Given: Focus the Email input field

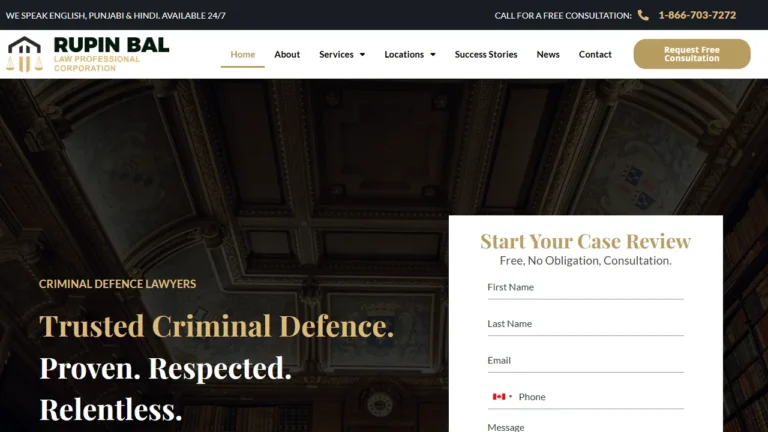Looking at the screenshot, I should pyautogui.click(x=585, y=361).
